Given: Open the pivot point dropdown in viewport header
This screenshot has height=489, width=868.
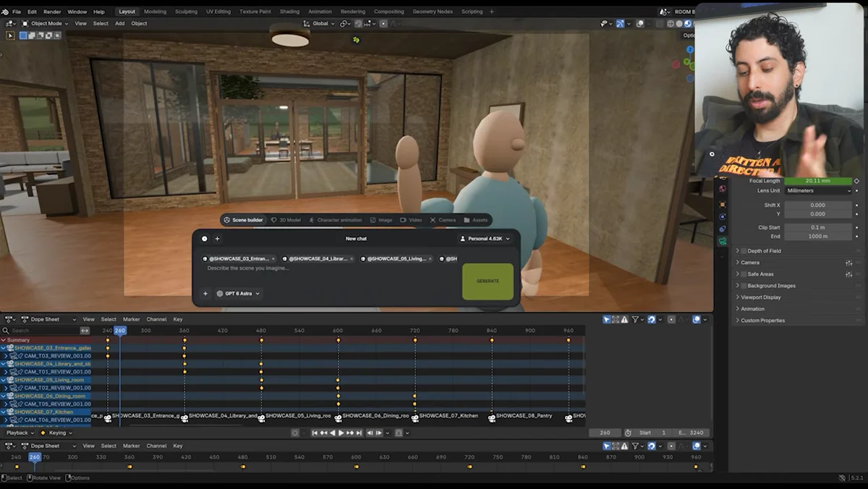Looking at the screenshot, I should pos(345,23).
